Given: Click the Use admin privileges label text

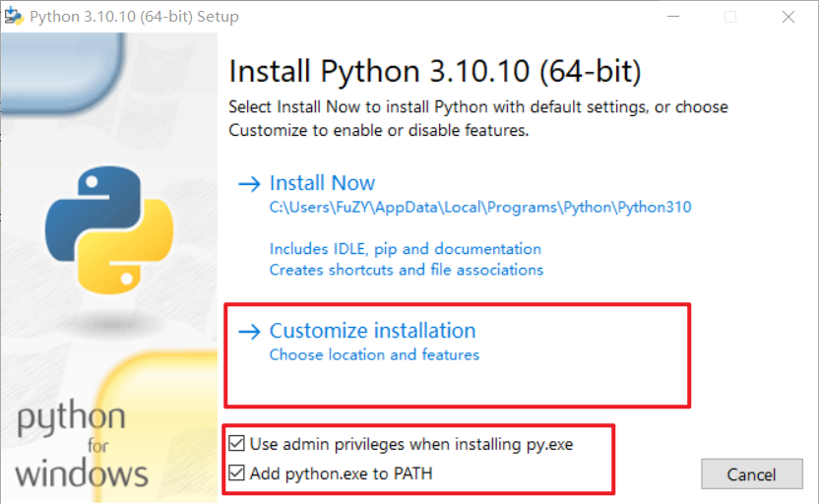Looking at the screenshot, I should [x=411, y=445].
